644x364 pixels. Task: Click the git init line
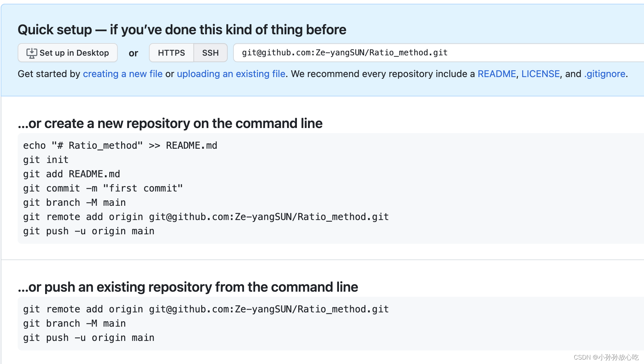(46, 160)
